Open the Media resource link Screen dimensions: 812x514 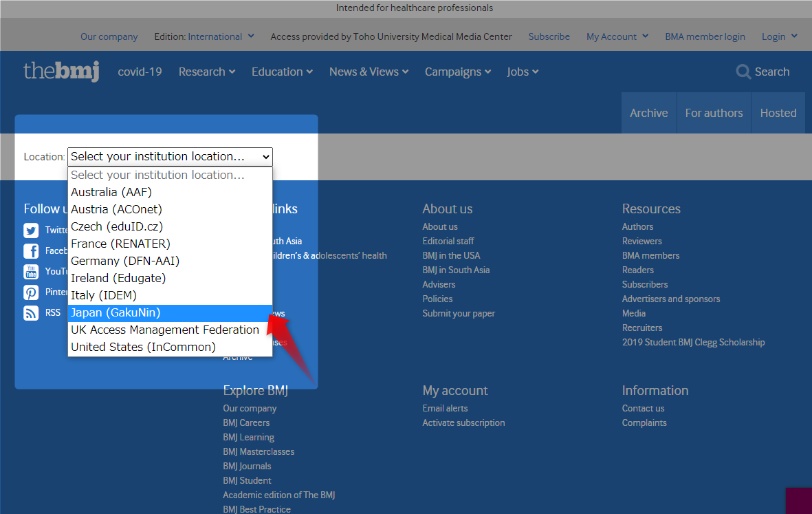pos(633,314)
